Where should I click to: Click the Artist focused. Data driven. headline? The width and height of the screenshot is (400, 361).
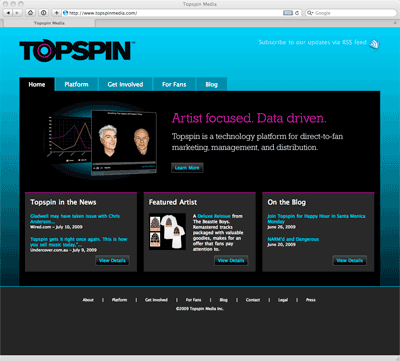tap(249, 118)
